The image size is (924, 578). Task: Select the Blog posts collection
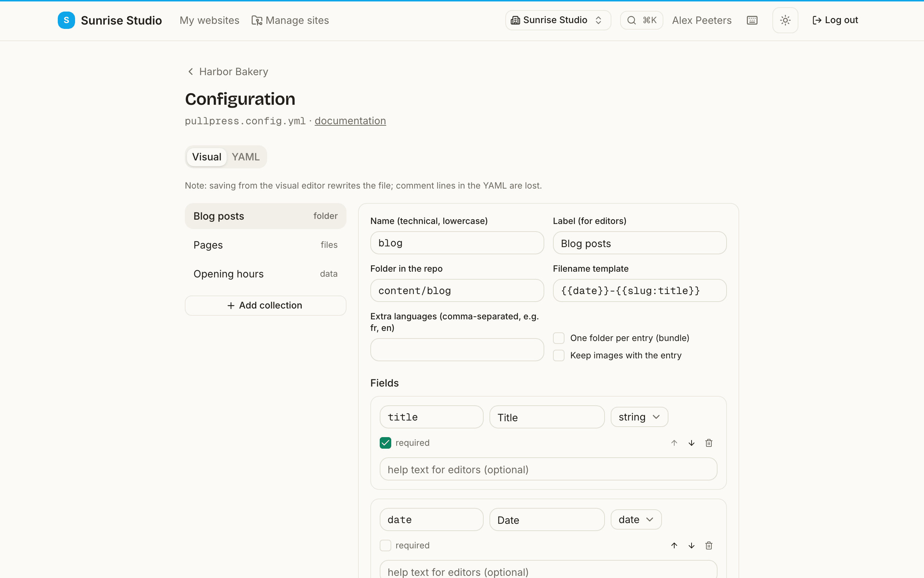(x=265, y=216)
